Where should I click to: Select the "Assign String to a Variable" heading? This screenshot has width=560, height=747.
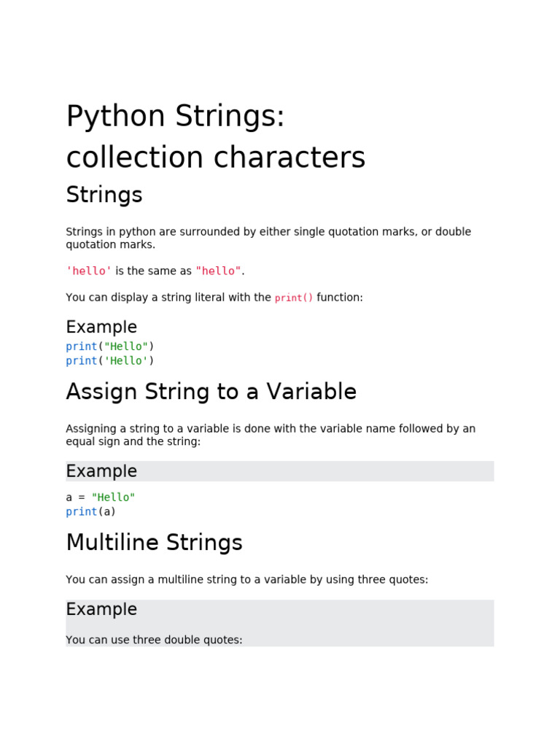211,392
